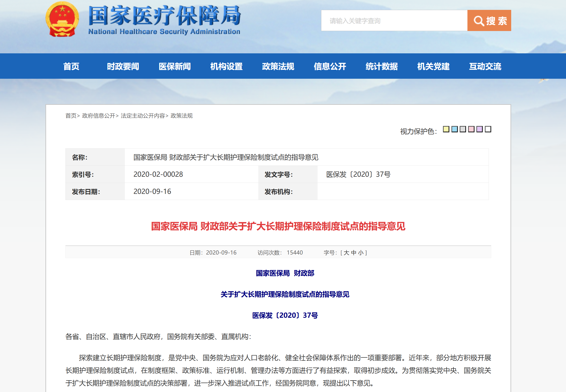This screenshot has height=392, width=566.
Task: Click the visit count 15440
Action: coord(295,253)
